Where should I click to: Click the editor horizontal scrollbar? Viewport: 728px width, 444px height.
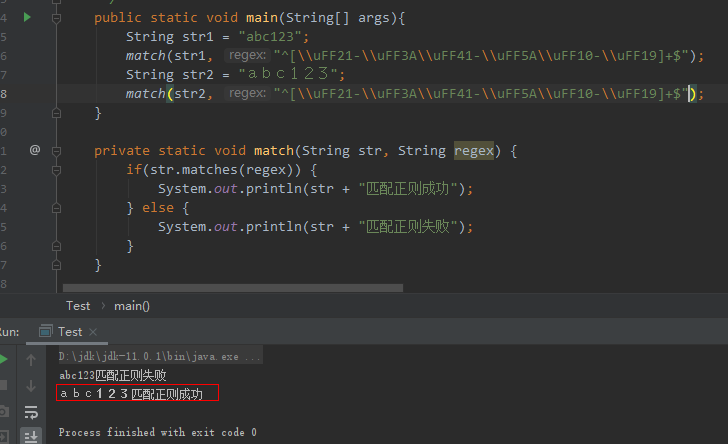pyautogui.click(x=230, y=289)
